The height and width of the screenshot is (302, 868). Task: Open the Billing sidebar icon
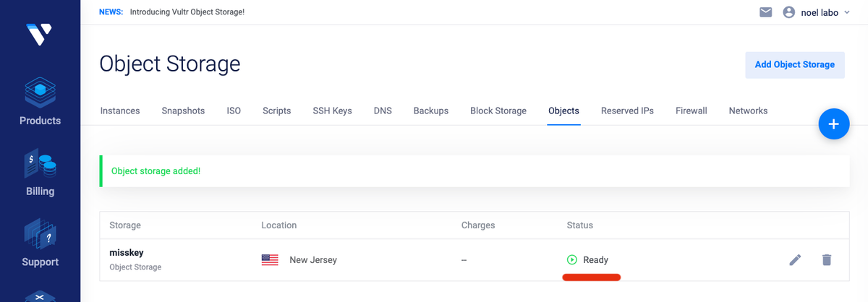pos(40,166)
